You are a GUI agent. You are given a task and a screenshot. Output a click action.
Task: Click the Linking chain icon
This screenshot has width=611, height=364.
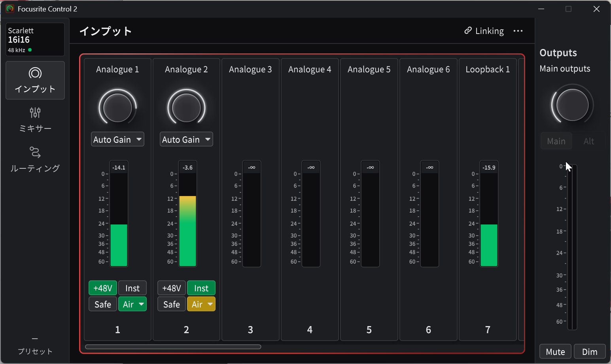(468, 31)
